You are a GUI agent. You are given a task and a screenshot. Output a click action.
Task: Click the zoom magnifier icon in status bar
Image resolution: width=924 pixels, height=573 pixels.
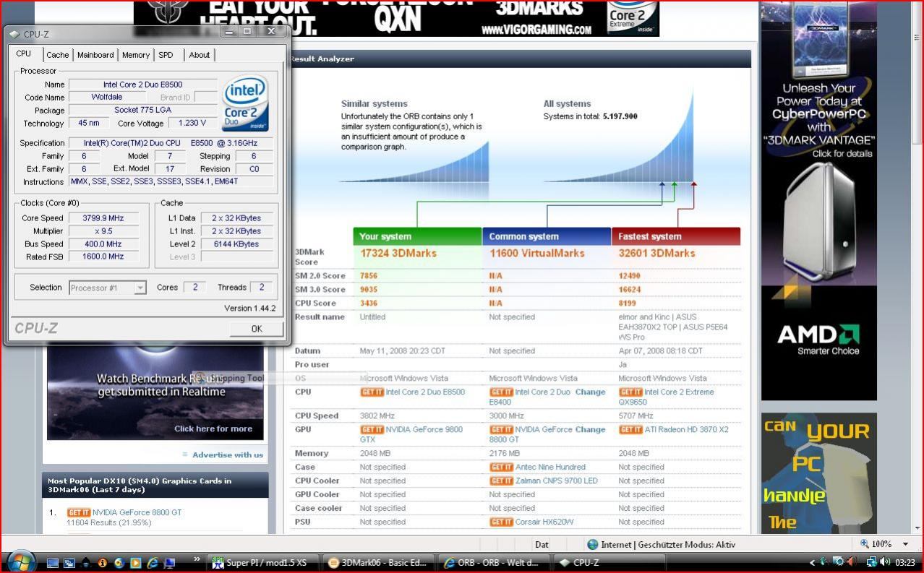click(x=865, y=544)
